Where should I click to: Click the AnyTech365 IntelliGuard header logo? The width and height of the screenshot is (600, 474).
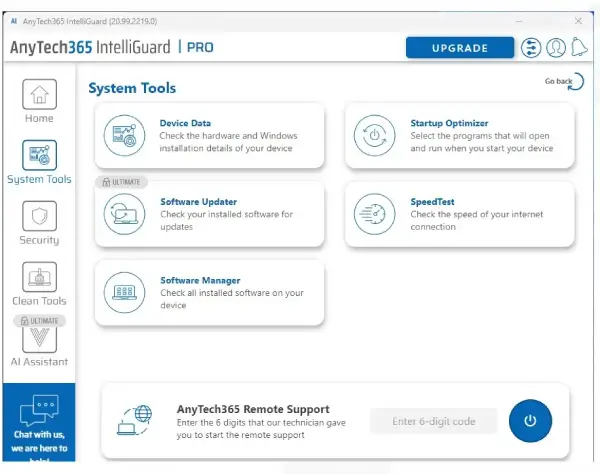coord(90,47)
